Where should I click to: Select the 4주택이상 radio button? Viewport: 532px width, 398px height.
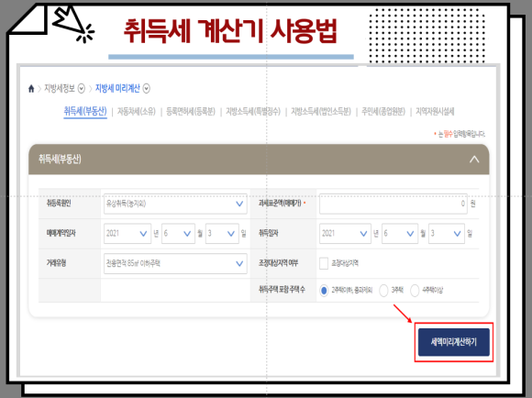(x=415, y=291)
